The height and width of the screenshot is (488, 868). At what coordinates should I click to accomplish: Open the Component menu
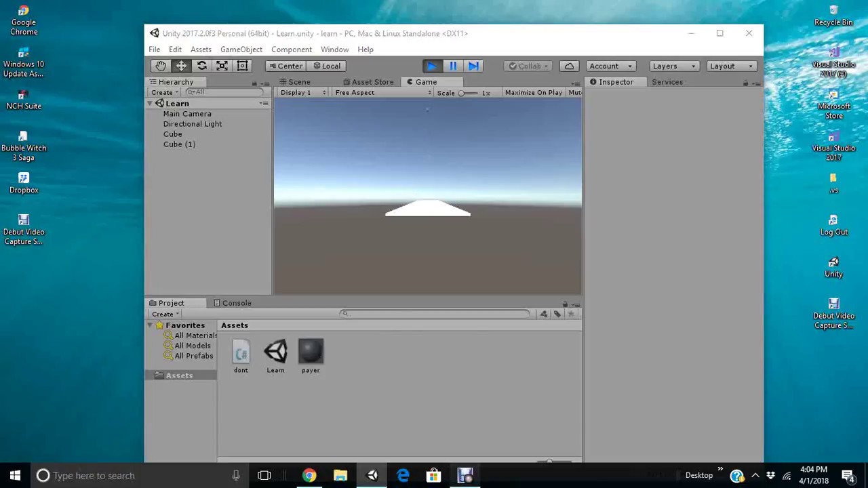pyautogui.click(x=292, y=49)
